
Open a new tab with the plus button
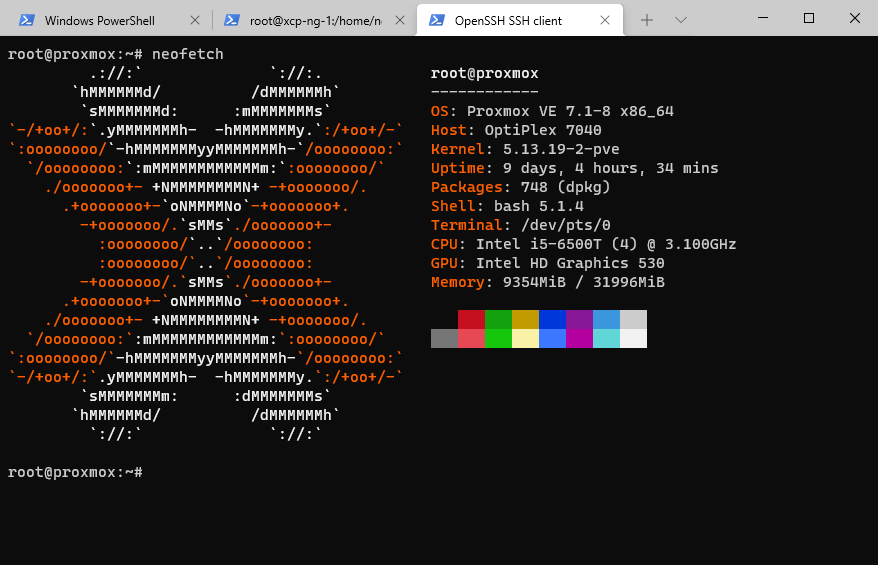coord(647,20)
